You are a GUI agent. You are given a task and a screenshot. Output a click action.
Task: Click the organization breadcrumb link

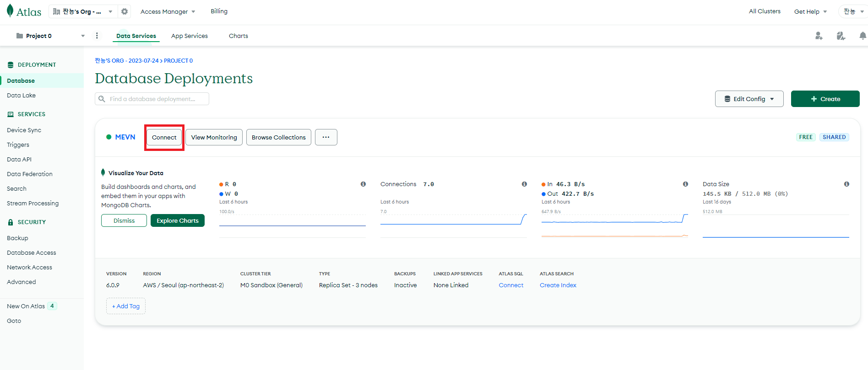[x=126, y=60]
